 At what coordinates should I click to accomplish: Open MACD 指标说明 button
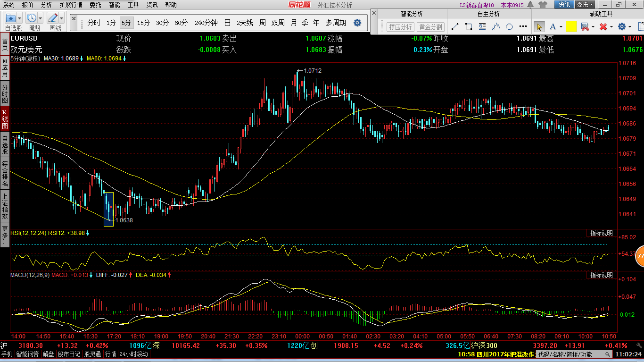[601, 275]
